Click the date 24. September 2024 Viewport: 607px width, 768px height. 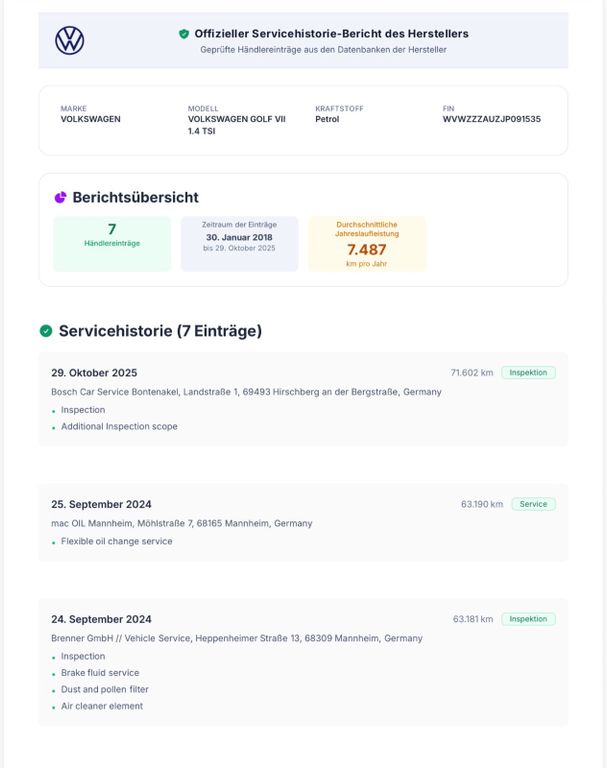(x=101, y=620)
